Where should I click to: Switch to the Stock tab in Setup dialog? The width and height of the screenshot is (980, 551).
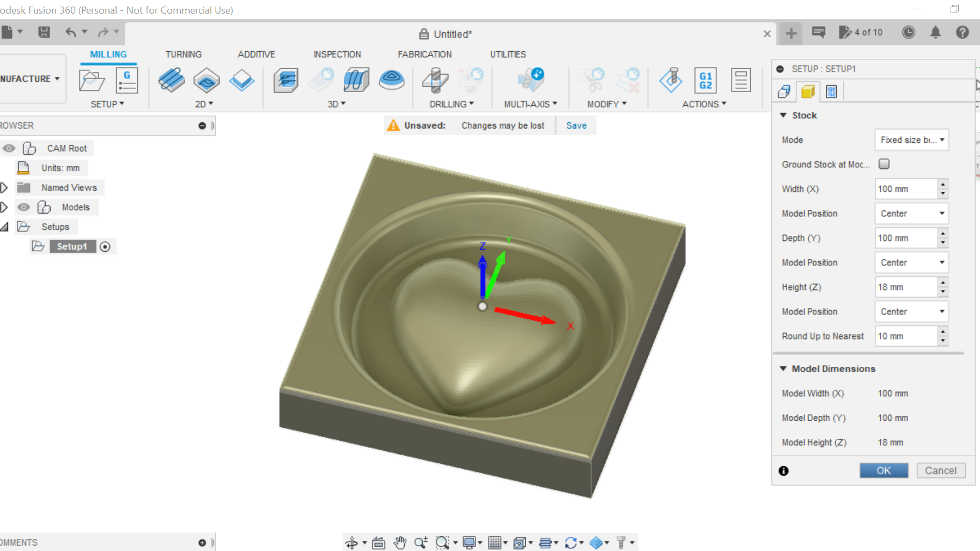pos(808,91)
